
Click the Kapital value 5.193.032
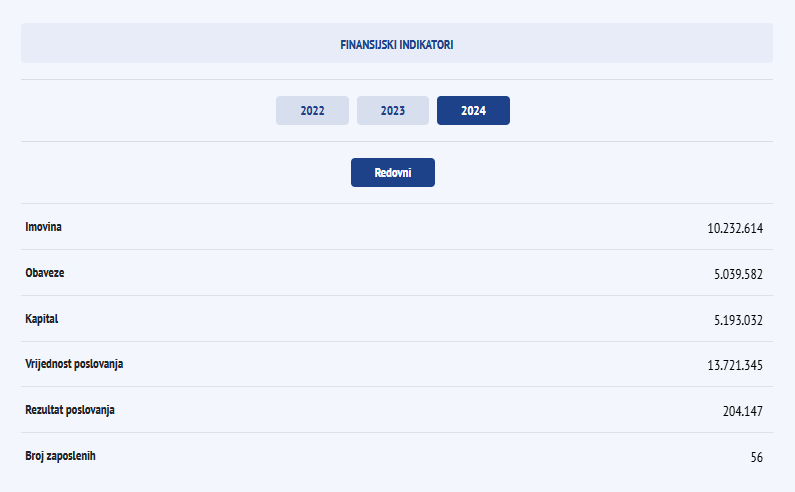738,320
